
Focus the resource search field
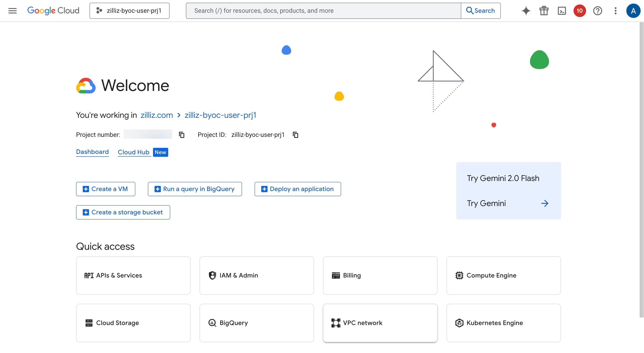coord(323,11)
